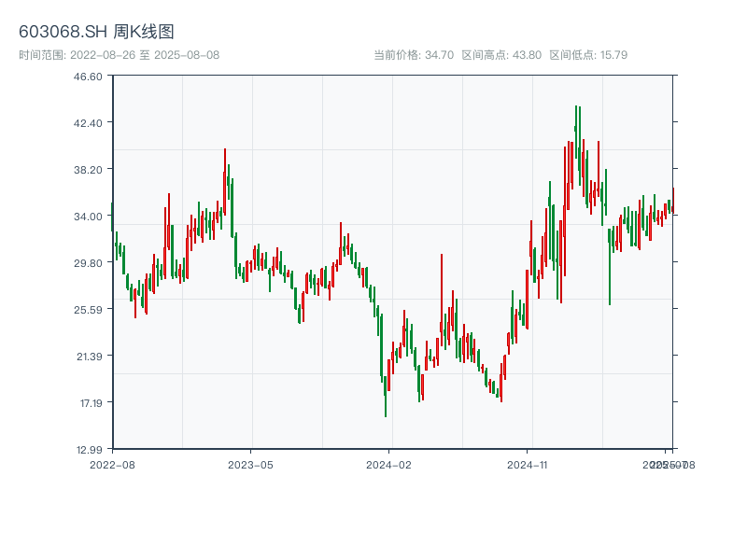
Task: Click the 17.19 y-axis label
Action: pos(91,403)
